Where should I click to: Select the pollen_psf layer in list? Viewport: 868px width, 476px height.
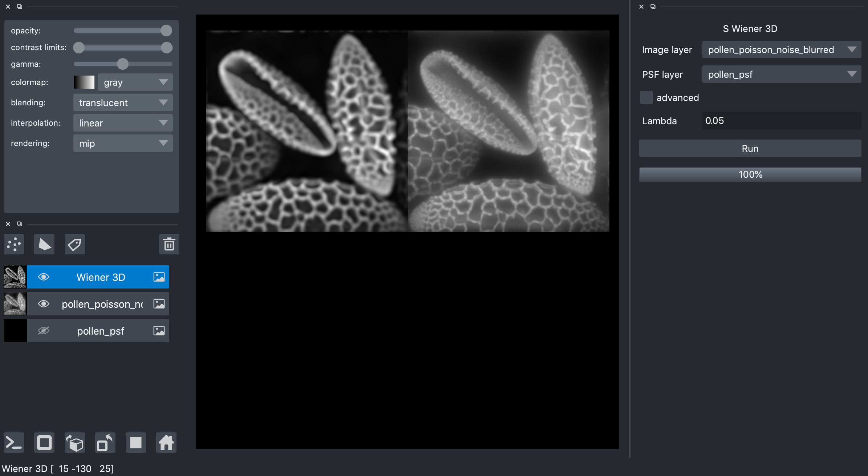pos(101,331)
